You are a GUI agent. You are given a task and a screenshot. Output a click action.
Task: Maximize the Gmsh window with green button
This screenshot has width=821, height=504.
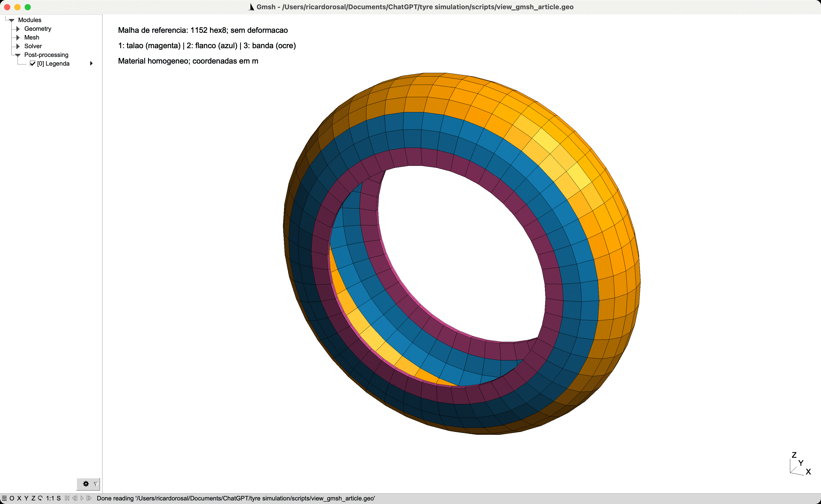tap(28, 7)
